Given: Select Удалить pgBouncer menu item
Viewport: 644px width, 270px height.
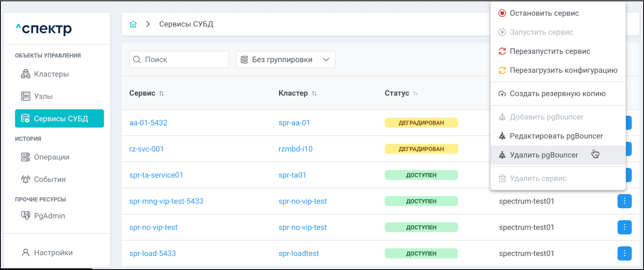Looking at the screenshot, I should click(x=544, y=155).
